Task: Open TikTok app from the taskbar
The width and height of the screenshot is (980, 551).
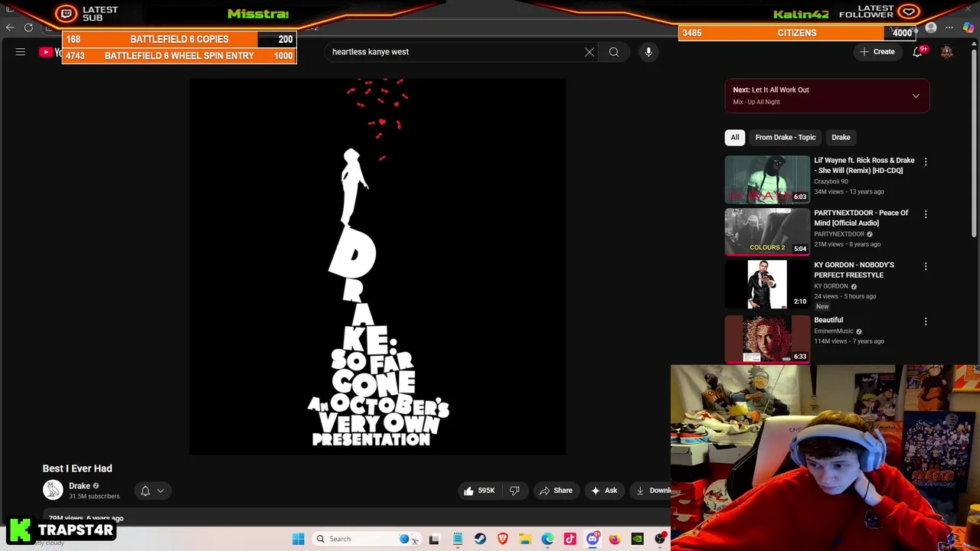Action: tap(570, 539)
